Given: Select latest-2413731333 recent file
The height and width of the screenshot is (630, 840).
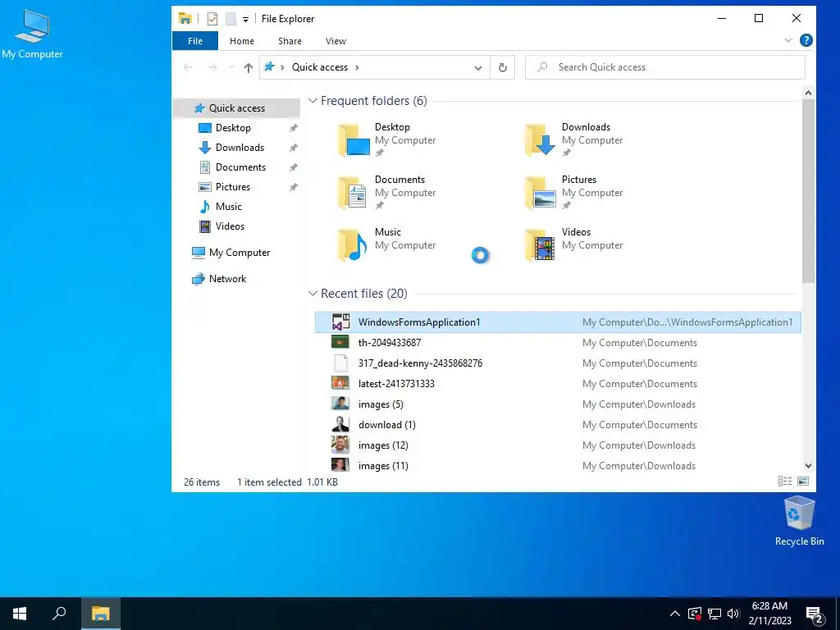Looking at the screenshot, I should [x=558, y=384].
